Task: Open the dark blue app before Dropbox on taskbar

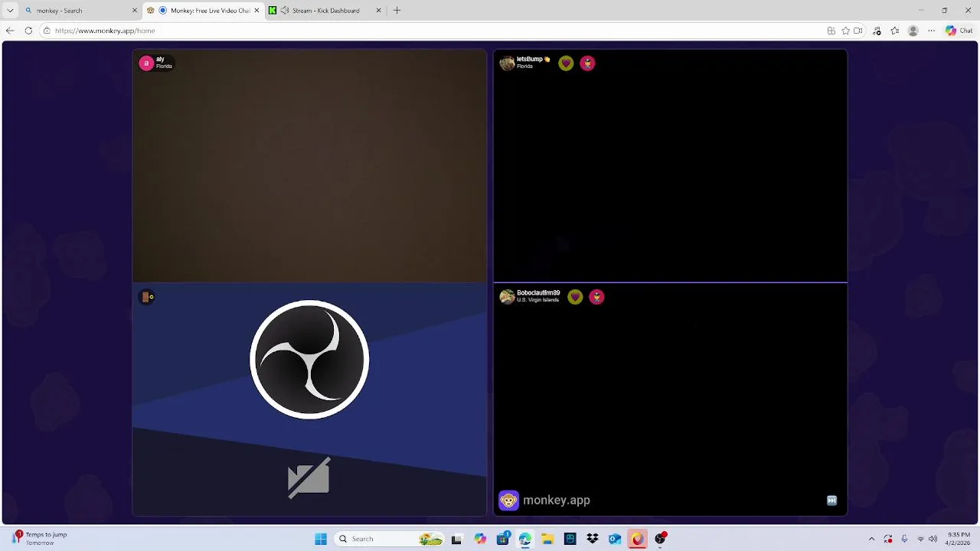Action: click(570, 539)
